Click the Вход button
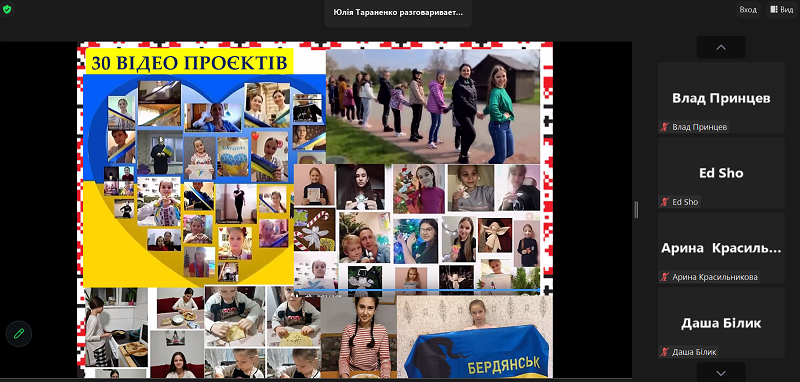 click(748, 10)
